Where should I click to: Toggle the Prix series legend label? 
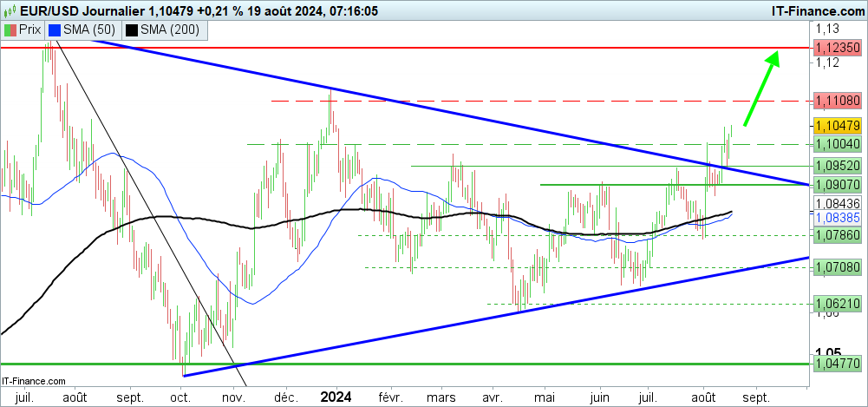[31, 30]
